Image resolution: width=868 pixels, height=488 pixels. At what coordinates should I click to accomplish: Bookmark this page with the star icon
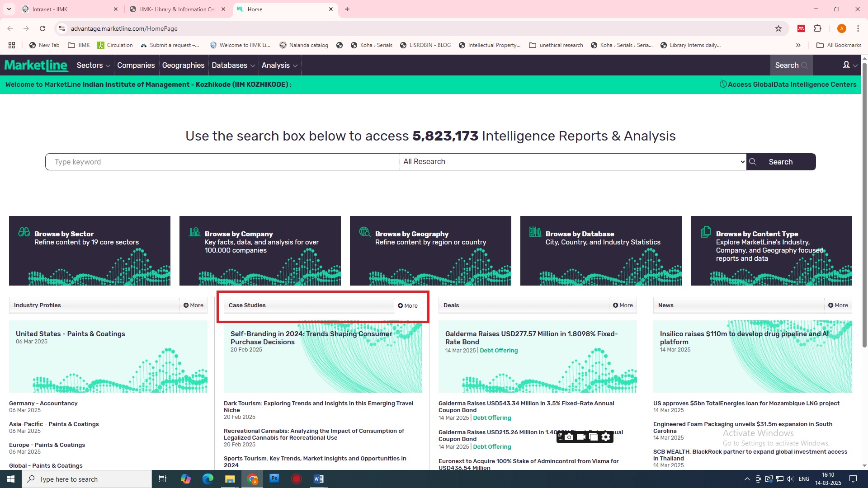(778, 28)
